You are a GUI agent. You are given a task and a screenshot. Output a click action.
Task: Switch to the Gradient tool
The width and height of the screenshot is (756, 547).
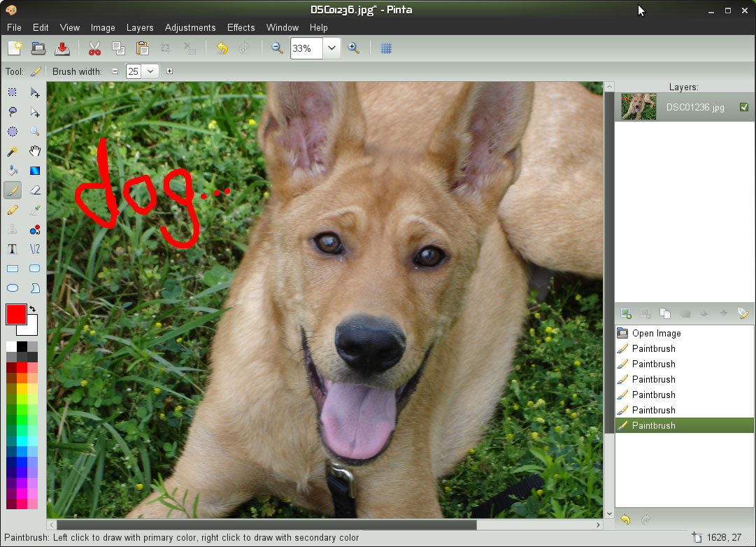coord(35,171)
